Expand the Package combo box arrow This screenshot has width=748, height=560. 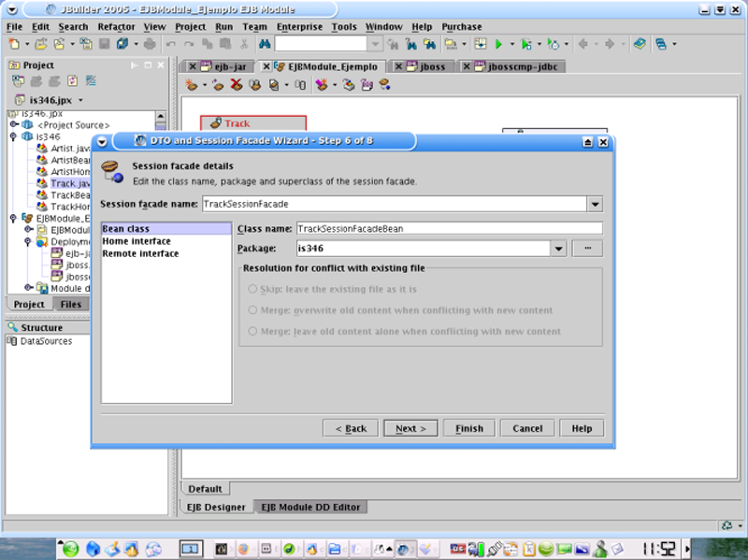click(558, 249)
